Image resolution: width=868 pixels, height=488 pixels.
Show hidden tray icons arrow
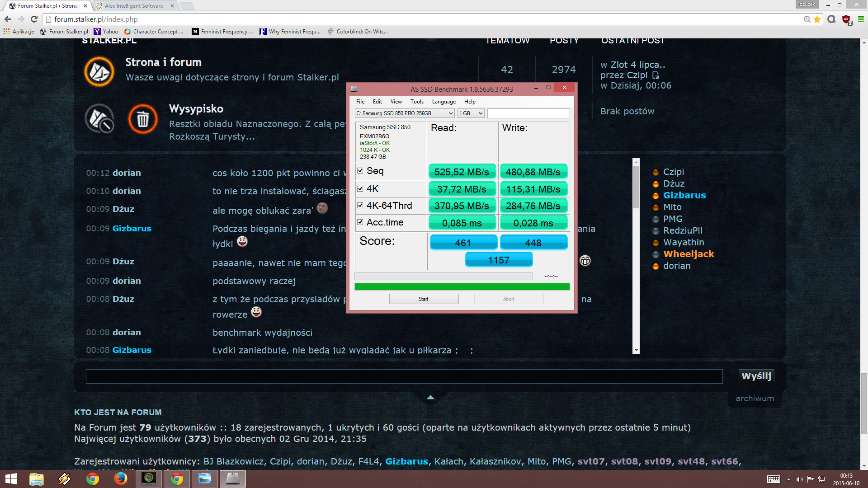788,479
